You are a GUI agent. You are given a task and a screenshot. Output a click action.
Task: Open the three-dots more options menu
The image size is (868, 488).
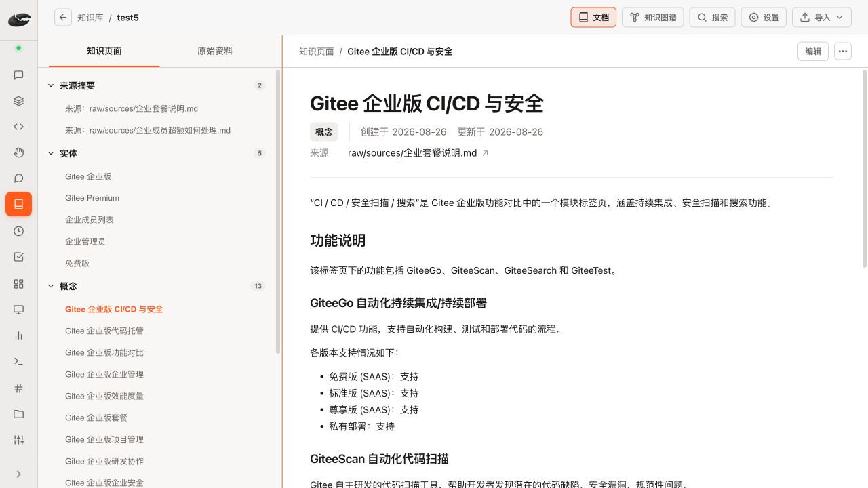point(843,52)
